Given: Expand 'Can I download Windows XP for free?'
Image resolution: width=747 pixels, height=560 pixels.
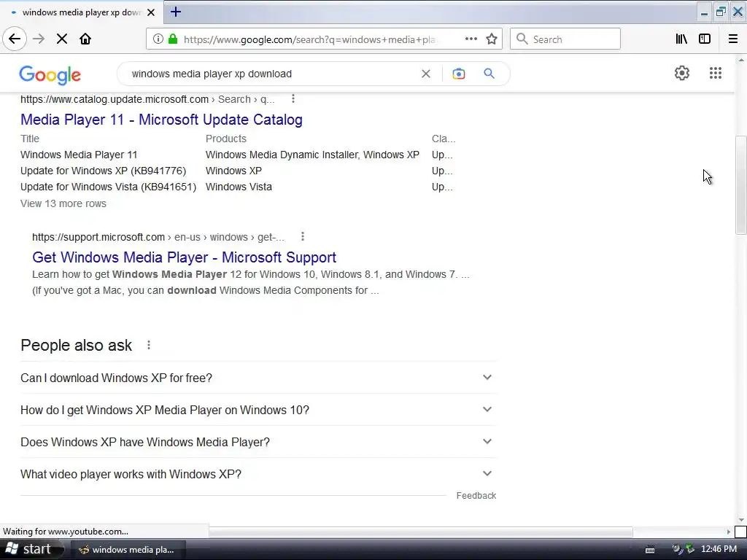Looking at the screenshot, I should (x=258, y=378).
